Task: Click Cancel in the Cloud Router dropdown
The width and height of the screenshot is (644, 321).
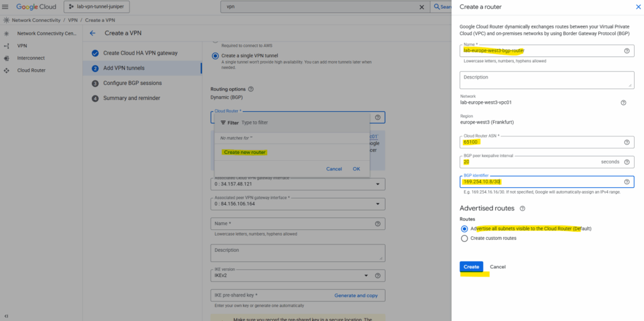Action: pyautogui.click(x=334, y=169)
